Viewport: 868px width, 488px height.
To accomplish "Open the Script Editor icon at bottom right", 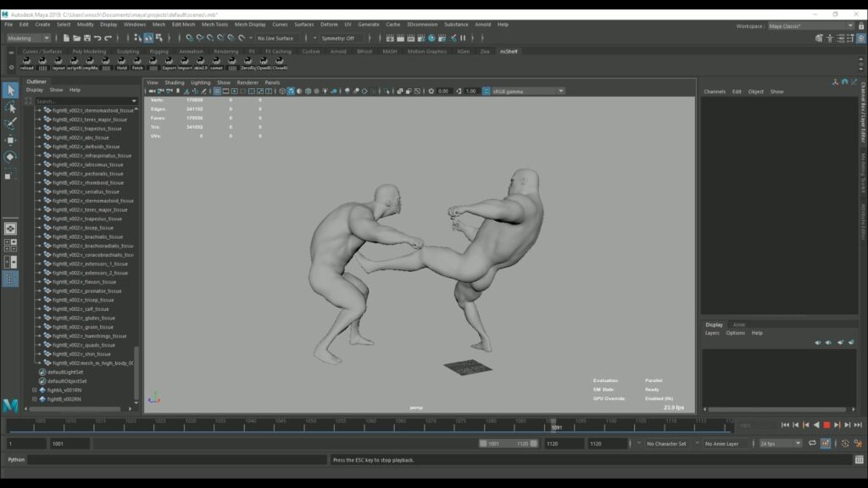I will point(859,460).
